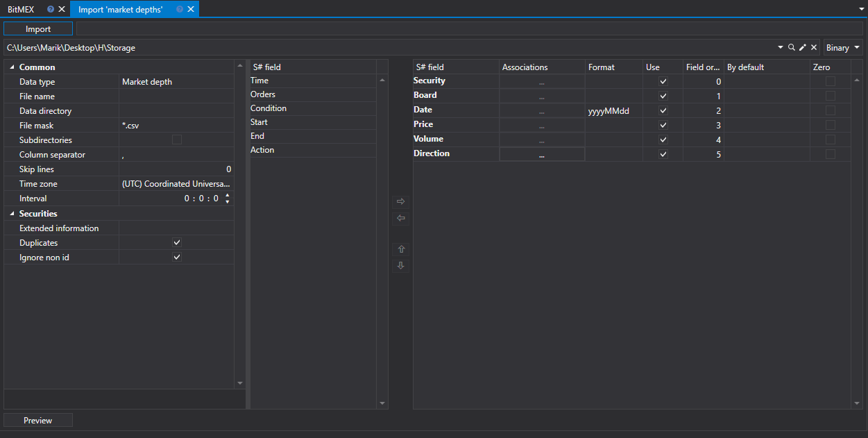Close the Import 'market depths' tab

191,9
